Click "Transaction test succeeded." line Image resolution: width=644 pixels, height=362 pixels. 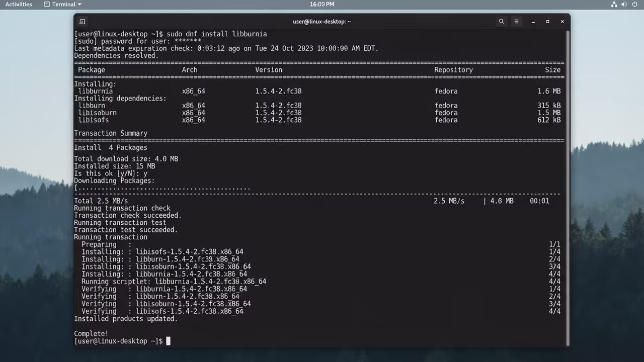coord(126,230)
